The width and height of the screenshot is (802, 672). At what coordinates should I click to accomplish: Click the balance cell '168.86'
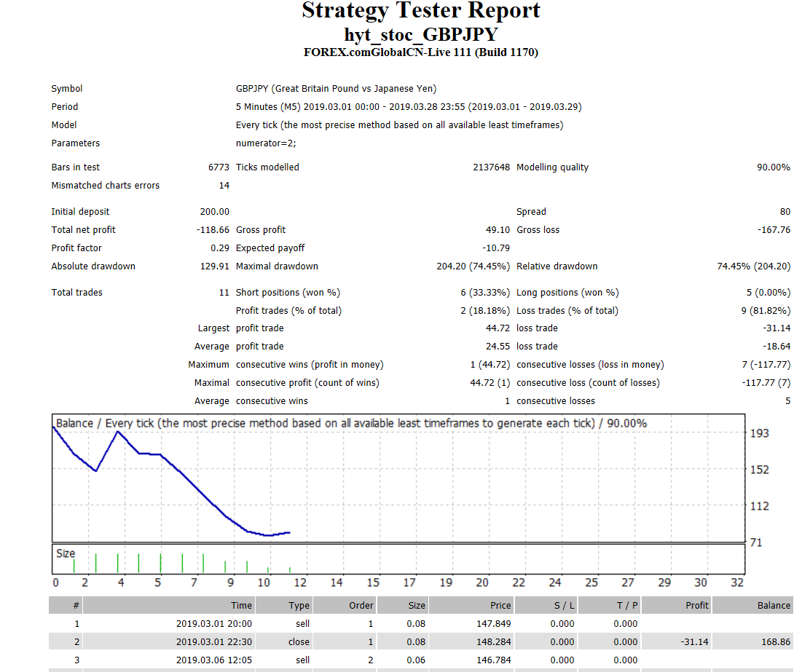click(x=776, y=642)
